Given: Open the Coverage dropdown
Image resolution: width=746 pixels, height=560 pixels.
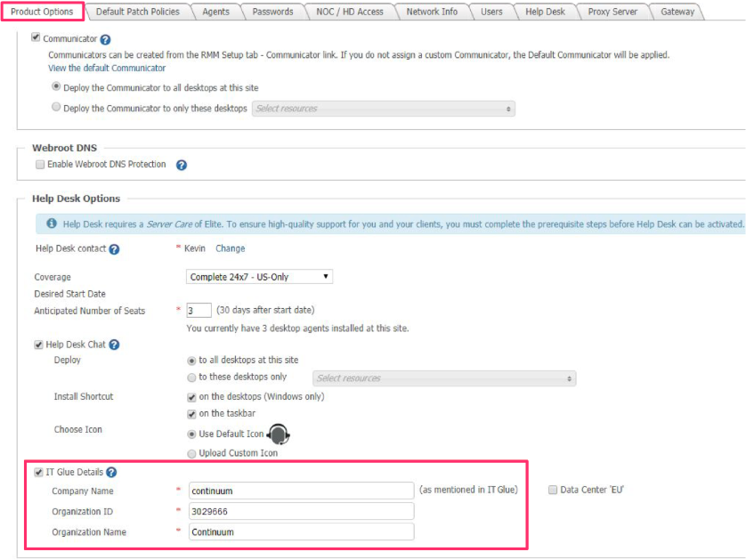Looking at the screenshot, I should tap(259, 277).
